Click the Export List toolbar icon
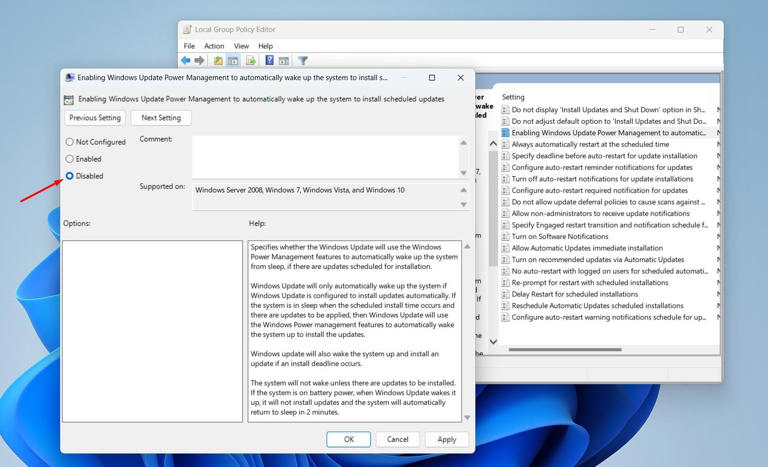768x467 pixels. point(251,61)
